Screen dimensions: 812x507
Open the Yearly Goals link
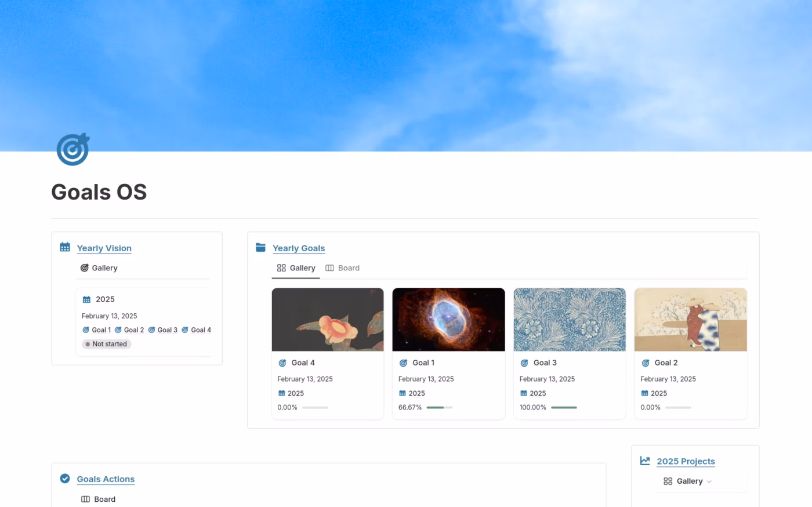pyautogui.click(x=299, y=248)
